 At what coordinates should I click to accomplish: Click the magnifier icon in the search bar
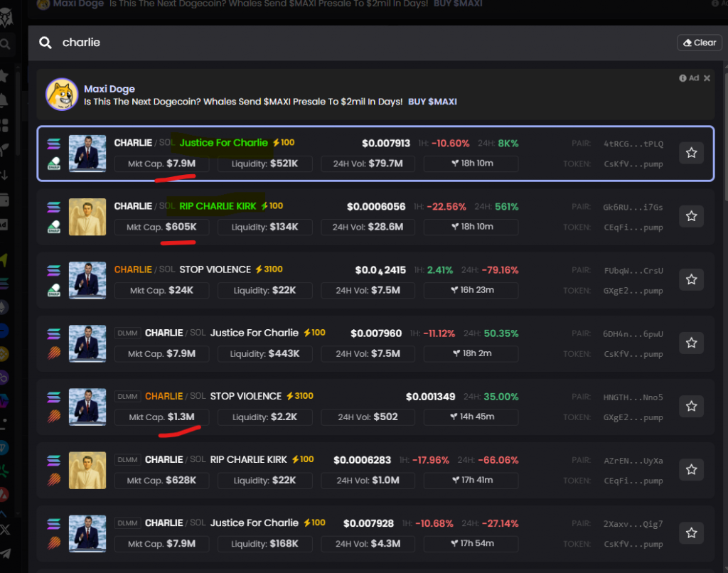(x=45, y=43)
